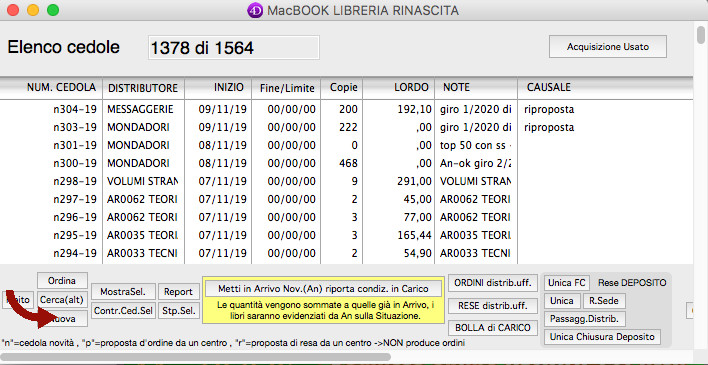708x365 pixels.
Task: Click the Stp.Sel. button
Action: pyautogui.click(x=178, y=311)
